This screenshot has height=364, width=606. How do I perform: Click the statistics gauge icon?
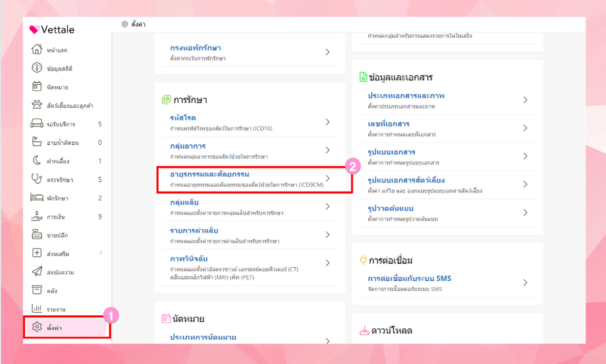point(37,68)
